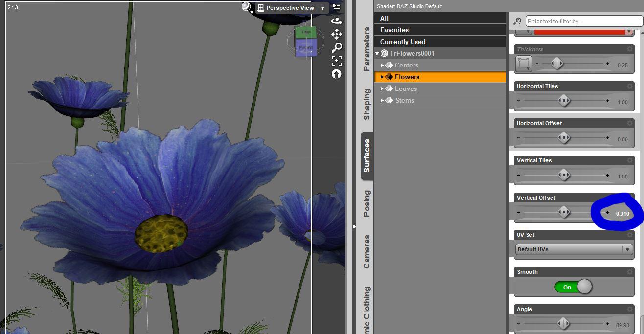The image size is (644, 334).
Task: Expand the Flowers surface node
Action: coord(382,77)
